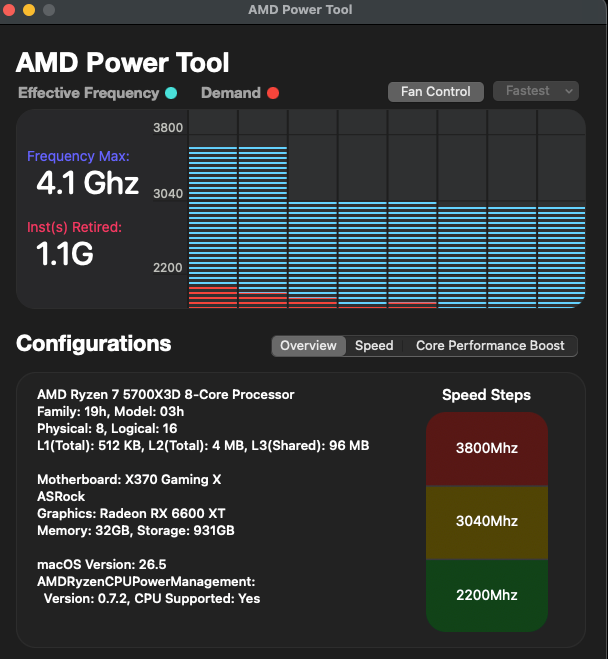Viewport: 608px width, 659px height.
Task: Click the Fan Control button
Action: click(x=436, y=92)
